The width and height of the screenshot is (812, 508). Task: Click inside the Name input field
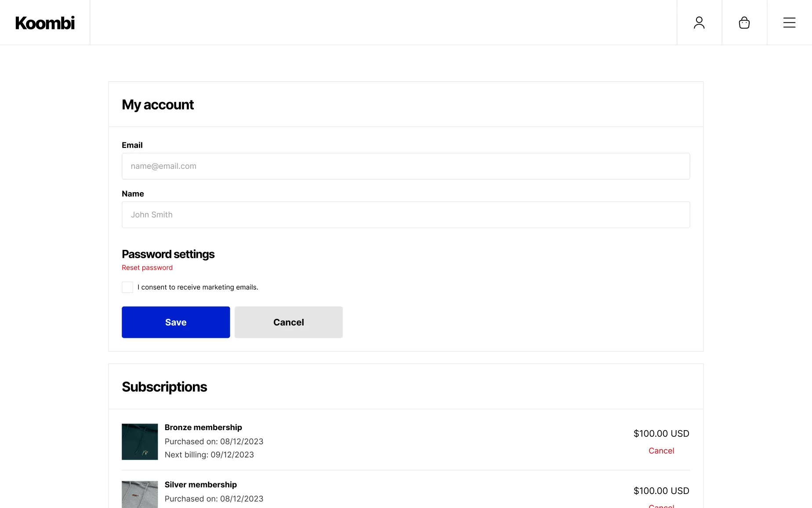[x=406, y=215]
